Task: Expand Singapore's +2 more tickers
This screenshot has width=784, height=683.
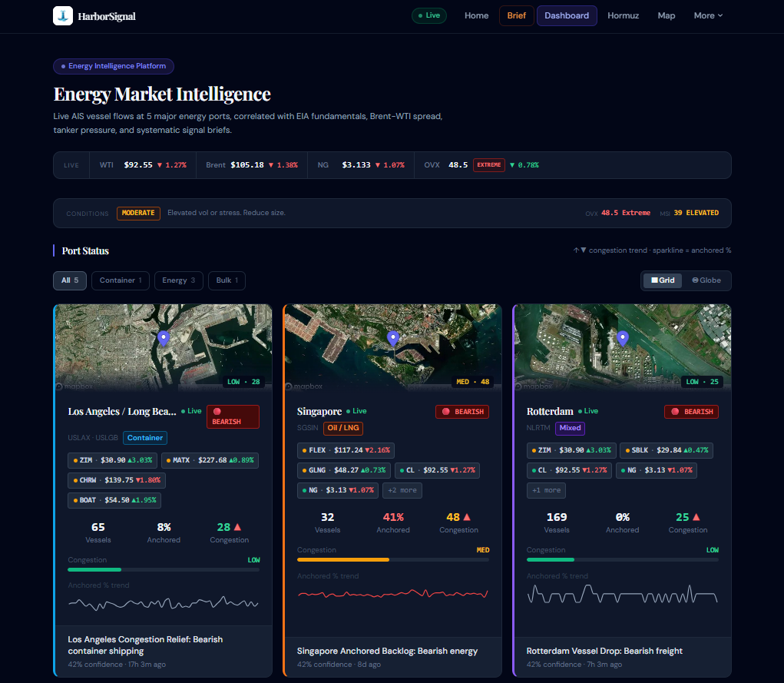Action: (402, 490)
